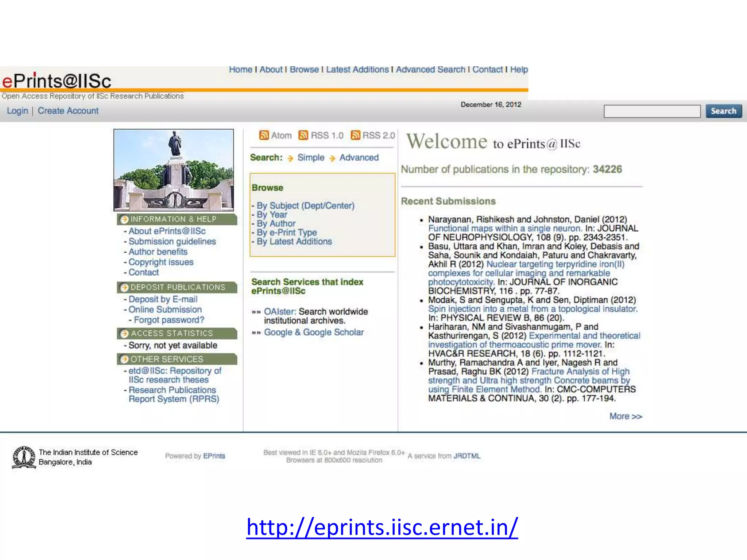This screenshot has height=560, width=747.
Task: Open the Advanced search link in the center panel
Action: pyautogui.click(x=359, y=157)
